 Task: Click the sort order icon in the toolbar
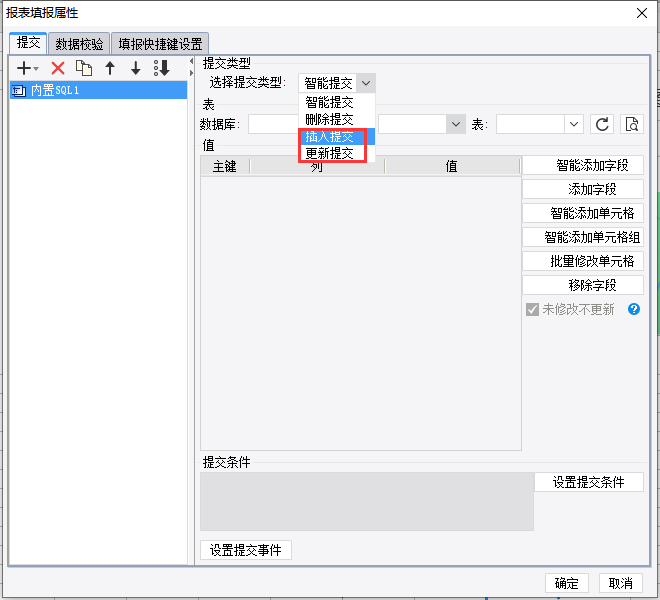[x=162, y=68]
